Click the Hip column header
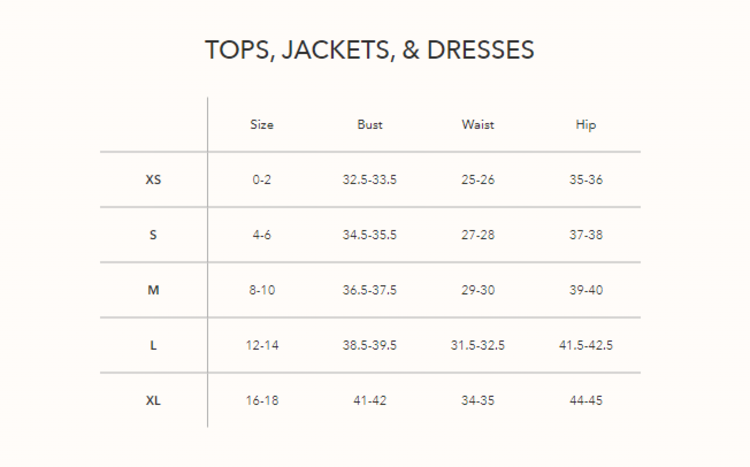750x467 pixels. 585,125
